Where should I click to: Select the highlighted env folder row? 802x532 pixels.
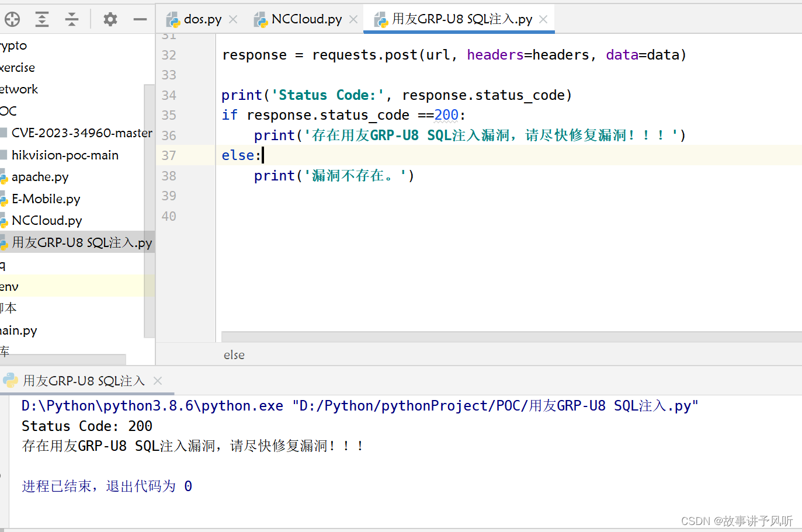pos(77,286)
